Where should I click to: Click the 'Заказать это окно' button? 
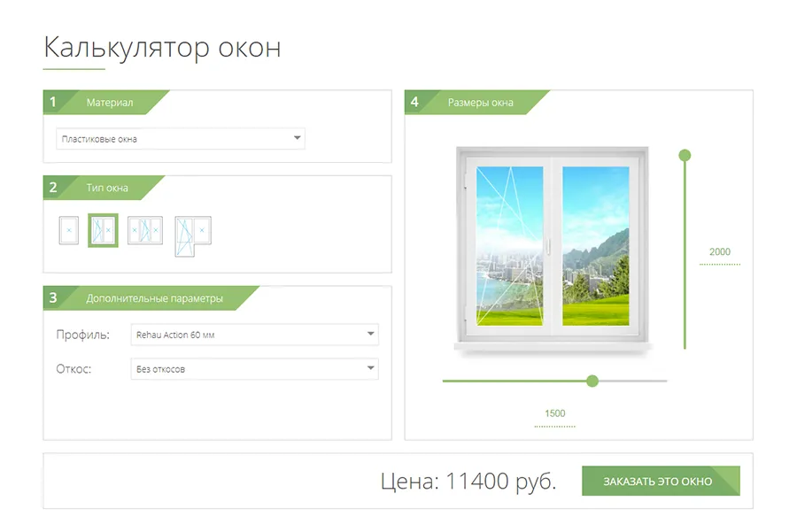coord(661,481)
